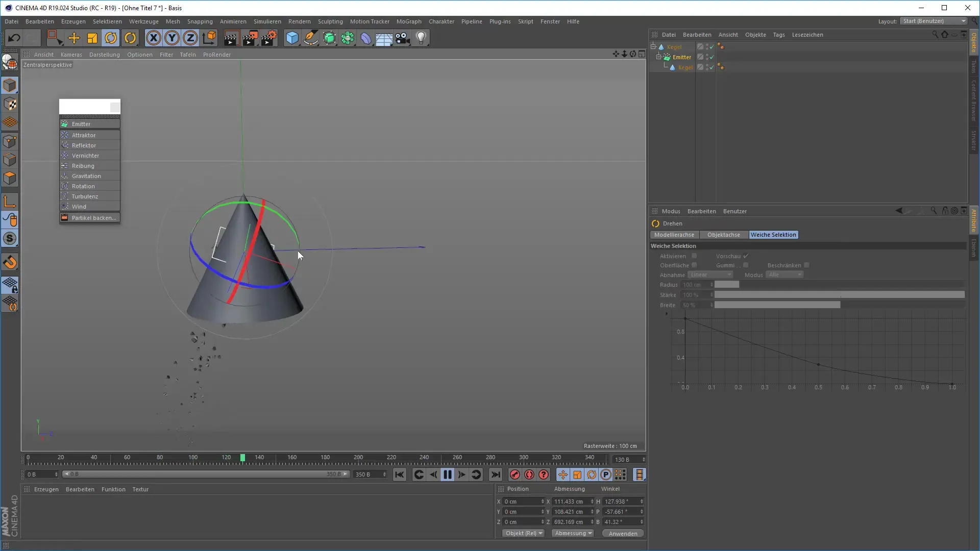980x551 pixels.
Task: Click the Undo arrow icon
Action: coord(14,38)
